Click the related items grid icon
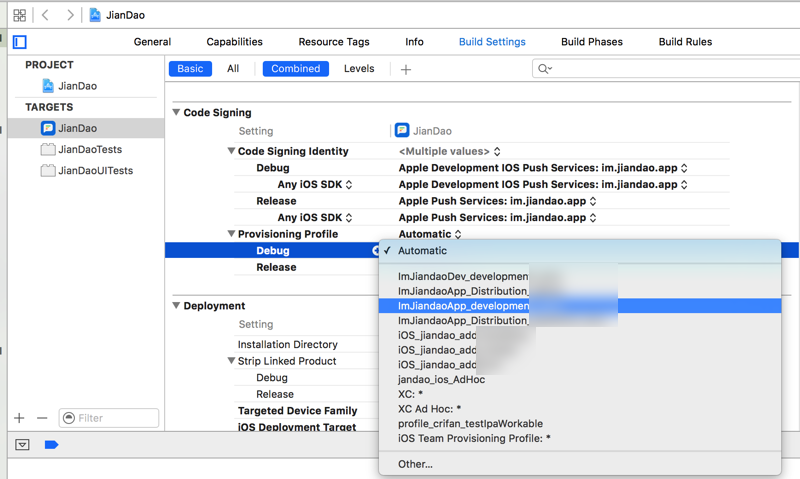The width and height of the screenshot is (800, 479). point(19,15)
